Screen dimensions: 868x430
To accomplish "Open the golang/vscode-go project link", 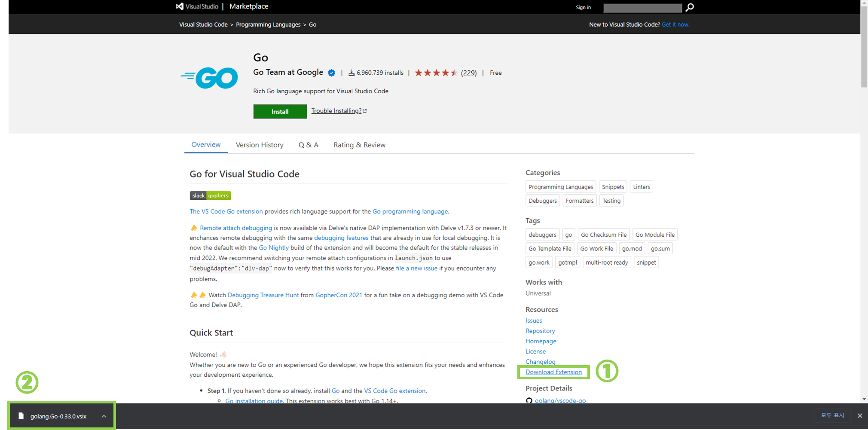I will (560, 400).
